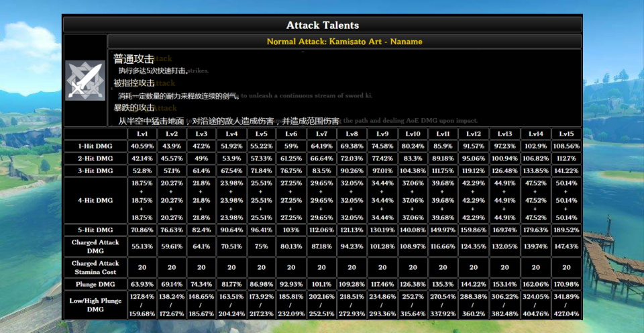Select the 252.7% / 315.64% Low/High Plunge cell
The width and height of the screenshot is (644, 333).
[413, 305]
